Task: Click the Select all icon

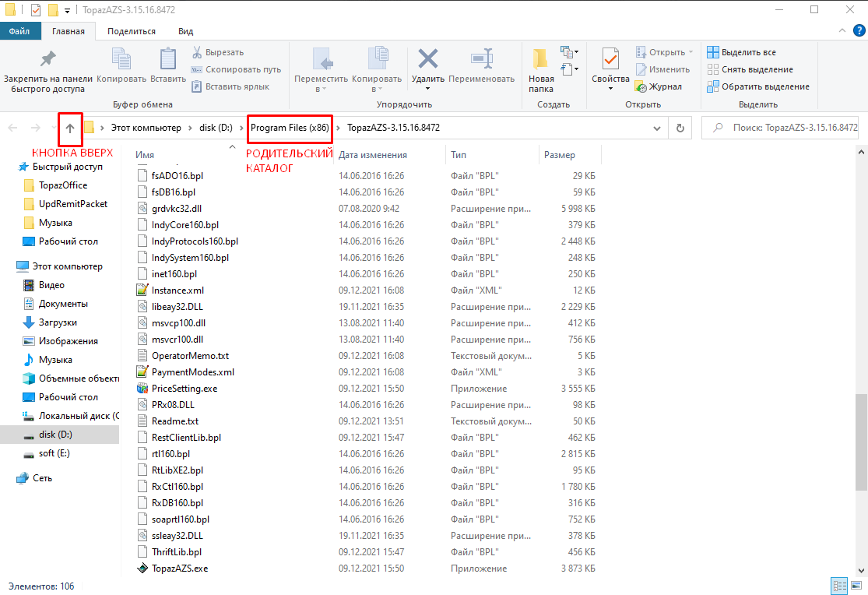Action: (713, 52)
